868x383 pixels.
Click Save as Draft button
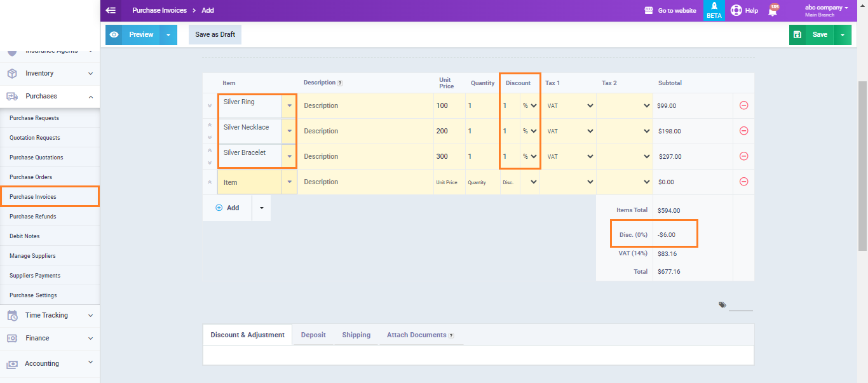[215, 35]
